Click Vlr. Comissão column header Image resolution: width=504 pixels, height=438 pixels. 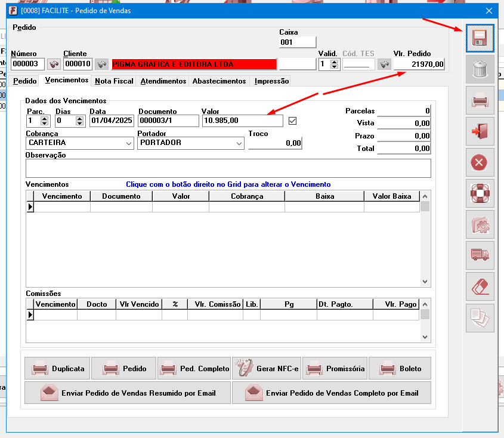215,304
